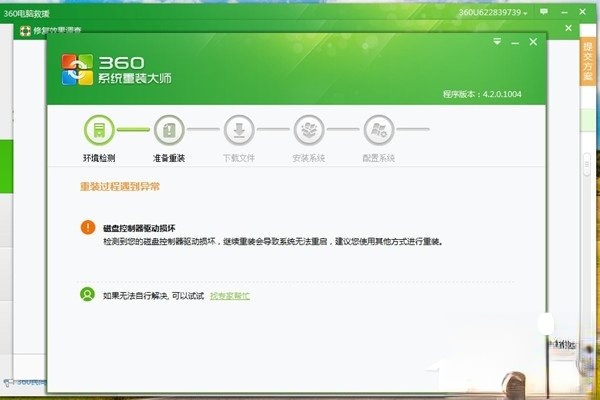The height and width of the screenshot is (400, 600).
Task: Close the 系统重装大师 window
Action: coord(533,42)
